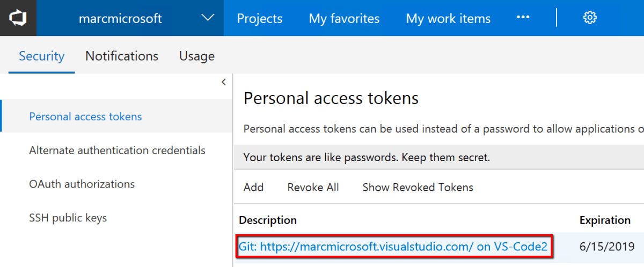Open the settings gear menu
Viewport: 644px width, 267px height.
click(x=590, y=18)
